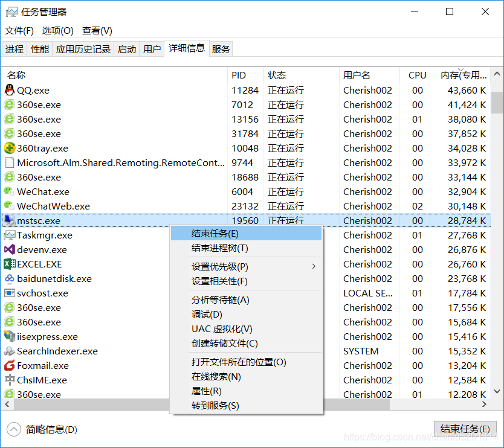Choose 结束进程树(T) in the context menu

pos(246,248)
